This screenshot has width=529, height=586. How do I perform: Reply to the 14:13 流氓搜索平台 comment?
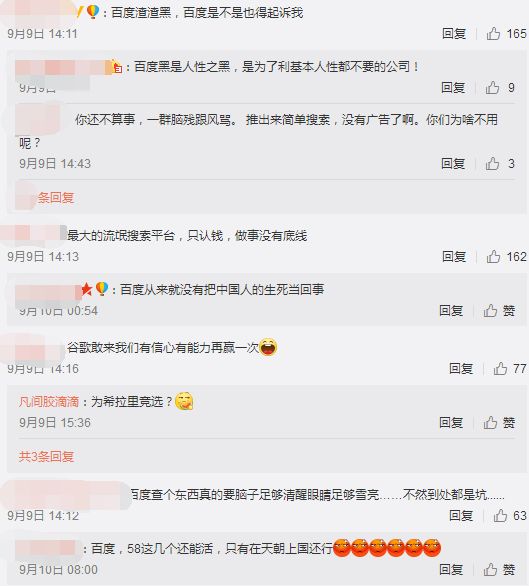pyautogui.click(x=454, y=256)
